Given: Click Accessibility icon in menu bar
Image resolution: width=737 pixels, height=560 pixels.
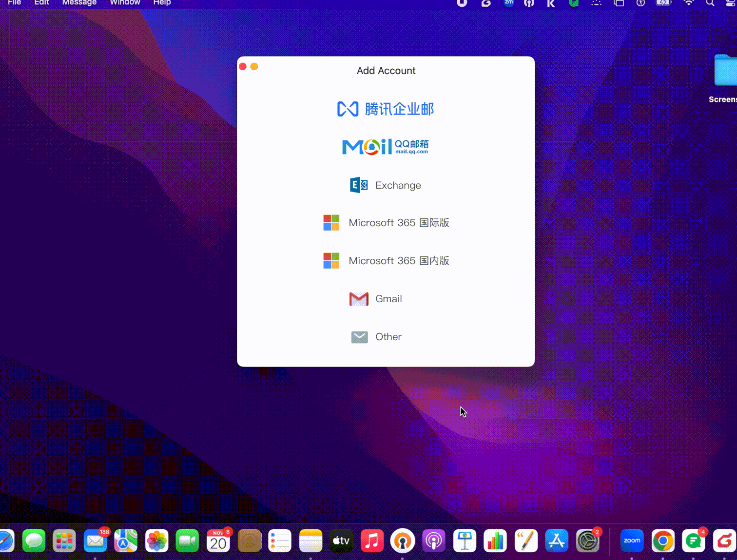Looking at the screenshot, I should pos(640,2).
